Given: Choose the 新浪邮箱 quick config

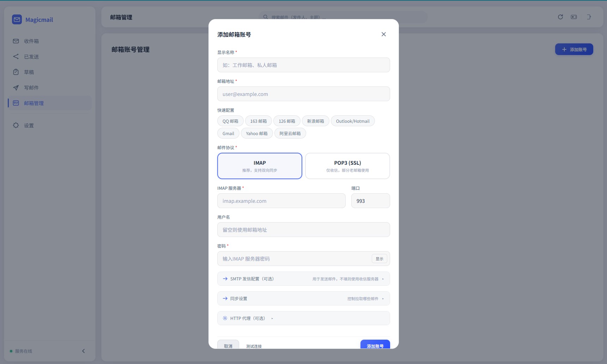Looking at the screenshot, I should click(315, 121).
